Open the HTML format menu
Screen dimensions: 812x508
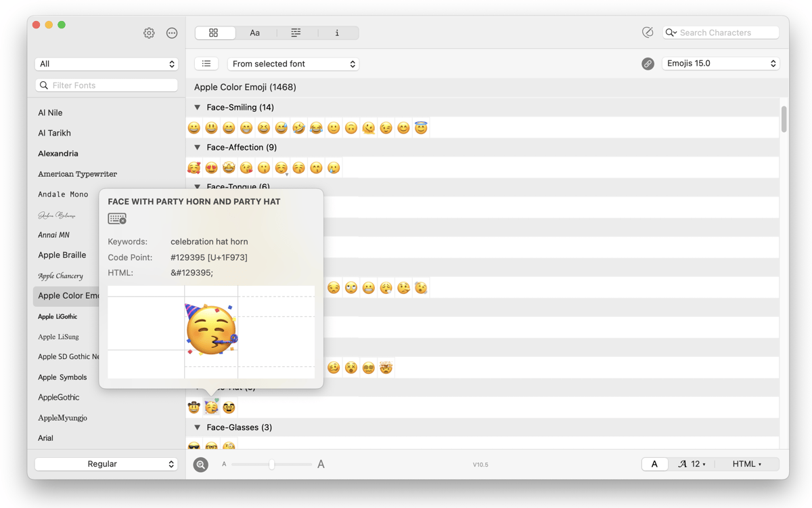point(747,464)
